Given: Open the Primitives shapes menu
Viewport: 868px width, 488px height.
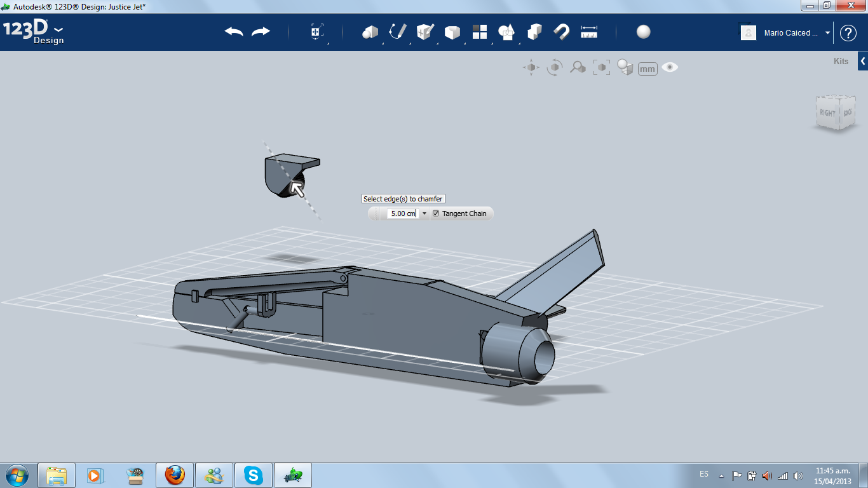Looking at the screenshot, I should click(370, 32).
